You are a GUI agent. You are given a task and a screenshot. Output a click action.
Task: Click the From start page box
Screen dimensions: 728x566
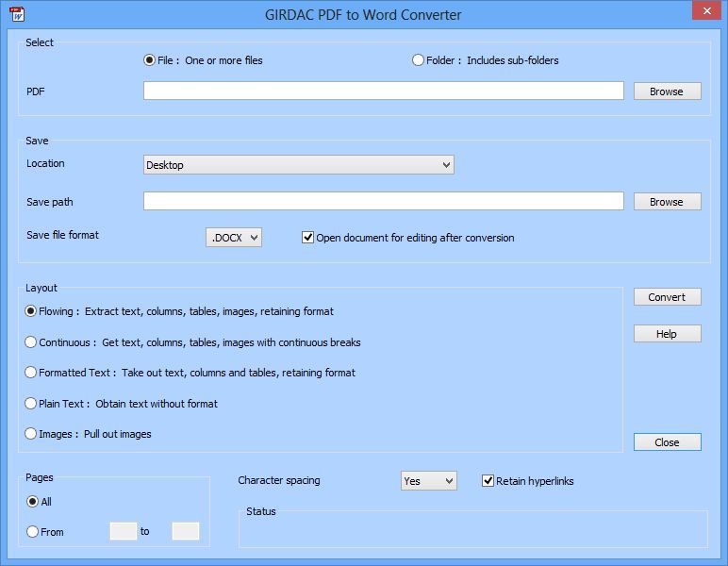tap(123, 531)
